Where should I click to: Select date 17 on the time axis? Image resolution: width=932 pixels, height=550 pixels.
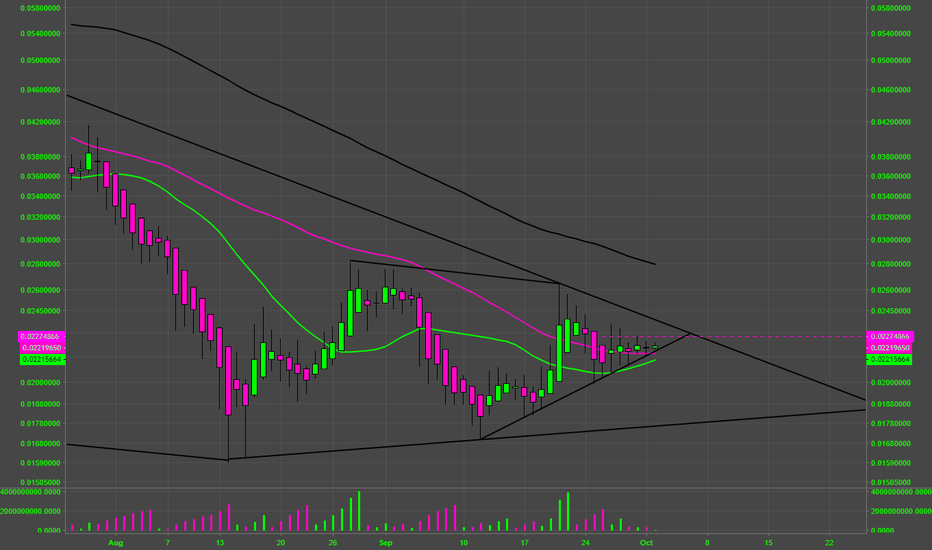point(525,542)
